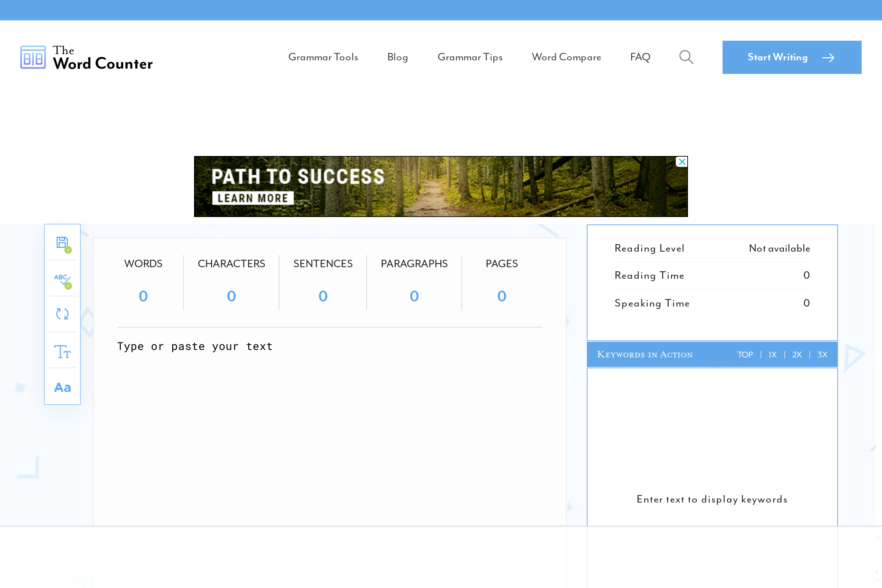Viewport: 882px width, 588px height.
Task: Click the Aa text case icon
Action: click(62, 387)
